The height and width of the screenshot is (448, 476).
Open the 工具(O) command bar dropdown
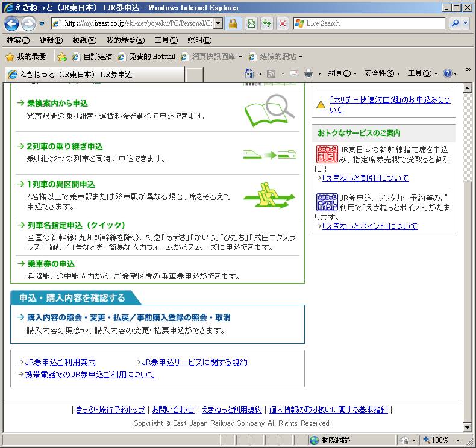422,73
